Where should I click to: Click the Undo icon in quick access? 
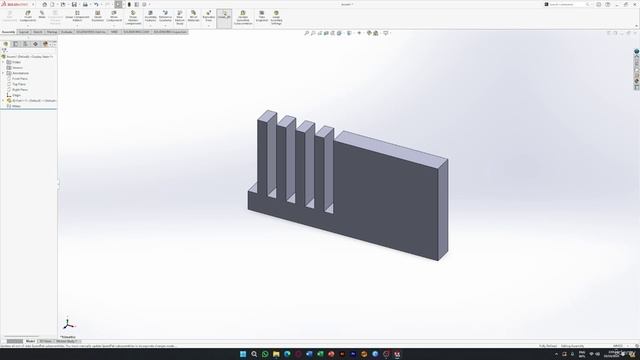(x=96, y=4)
